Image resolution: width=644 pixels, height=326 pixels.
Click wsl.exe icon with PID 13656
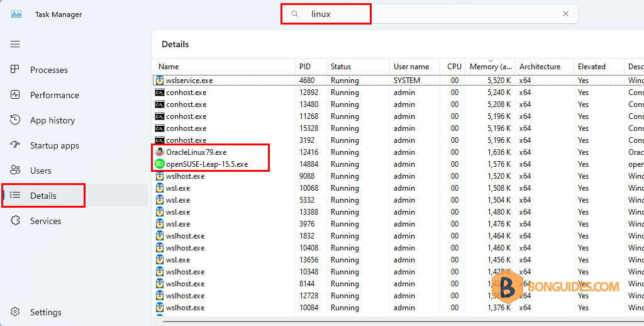click(x=160, y=260)
